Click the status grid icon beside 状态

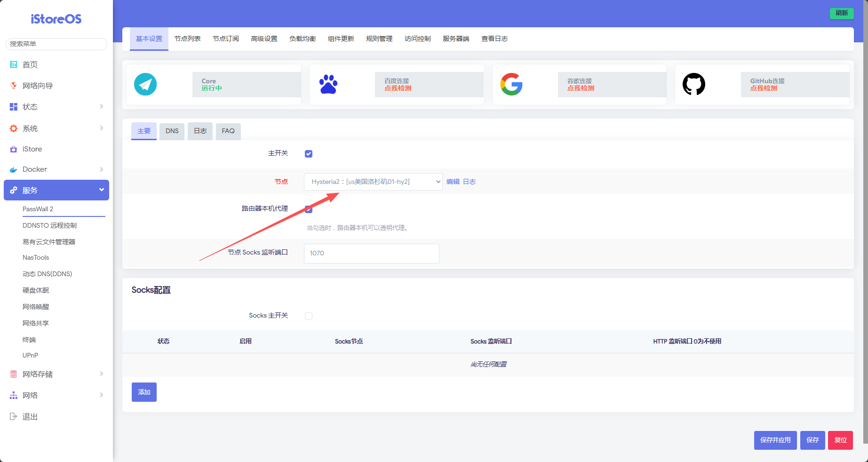click(x=14, y=107)
